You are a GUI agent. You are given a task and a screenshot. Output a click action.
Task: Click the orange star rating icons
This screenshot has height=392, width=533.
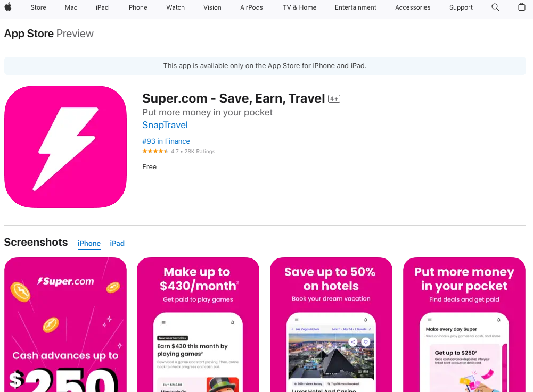click(155, 151)
